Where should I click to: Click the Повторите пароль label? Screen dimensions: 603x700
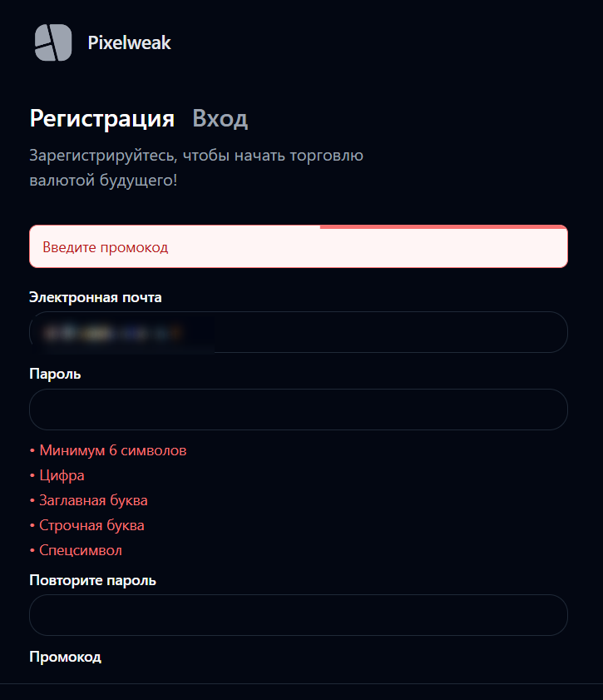(x=92, y=580)
